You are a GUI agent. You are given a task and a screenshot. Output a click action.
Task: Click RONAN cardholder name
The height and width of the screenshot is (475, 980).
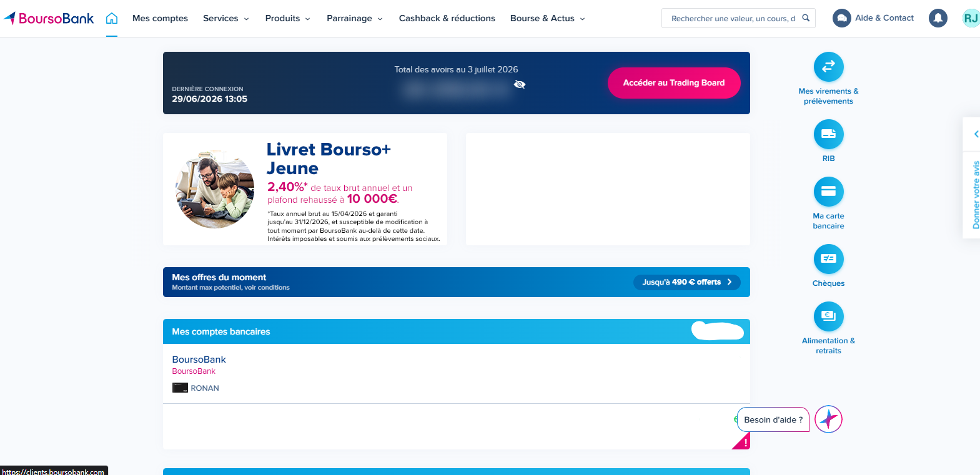205,388
